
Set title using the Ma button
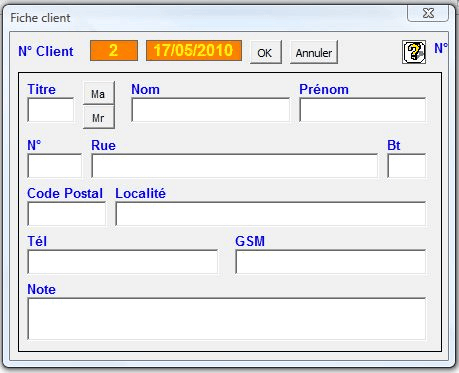coord(98,93)
